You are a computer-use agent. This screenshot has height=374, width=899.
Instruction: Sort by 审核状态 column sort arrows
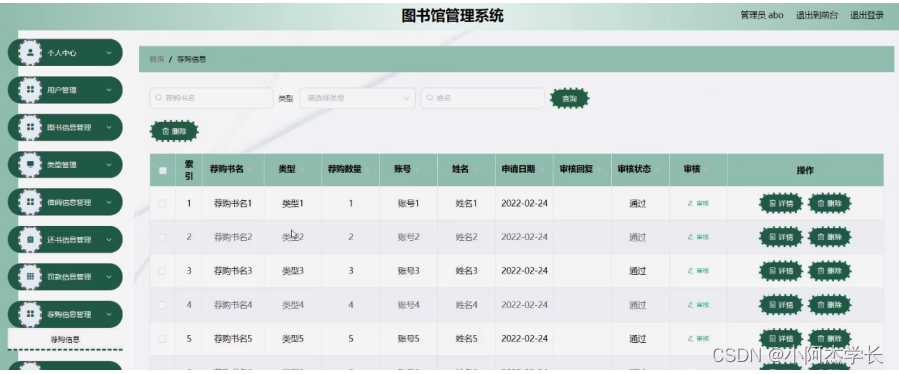tap(657, 170)
